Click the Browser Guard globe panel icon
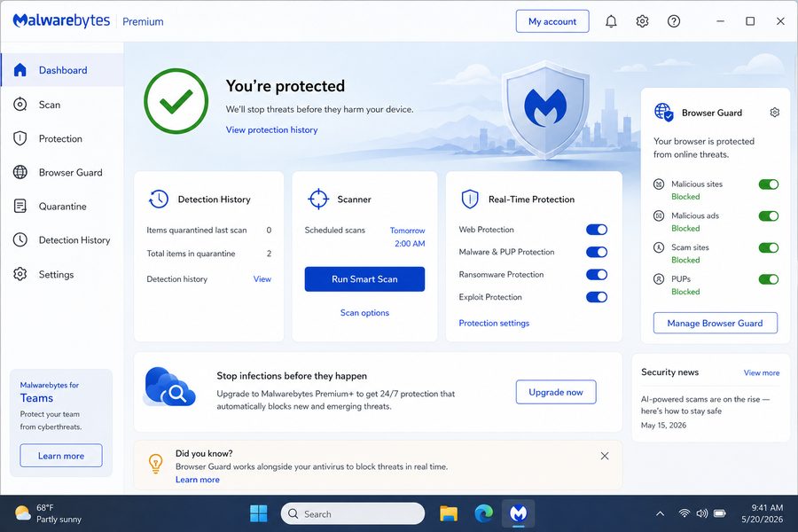This screenshot has width=798, height=532. coord(663,112)
